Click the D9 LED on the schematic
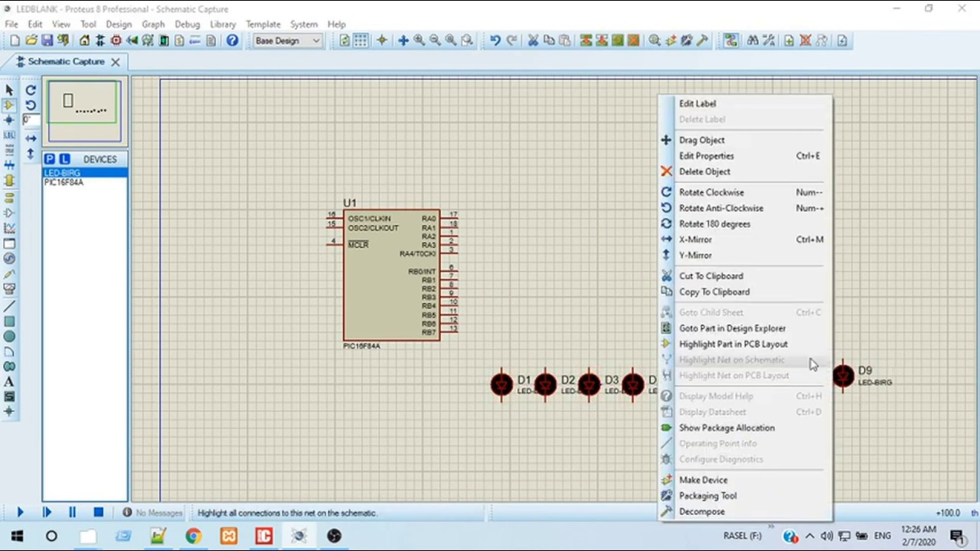This screenshot has height=551, width=980. (x=843, y=376)
